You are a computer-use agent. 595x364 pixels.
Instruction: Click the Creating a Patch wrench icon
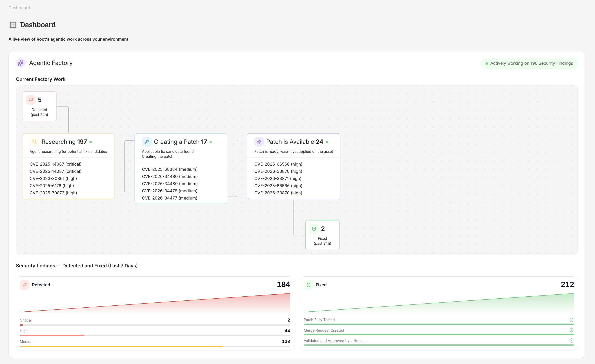[147, 142]
